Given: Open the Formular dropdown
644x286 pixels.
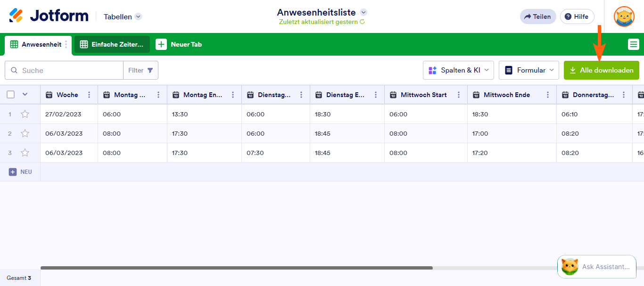Looking at the screenshot, I should [529, 70].
